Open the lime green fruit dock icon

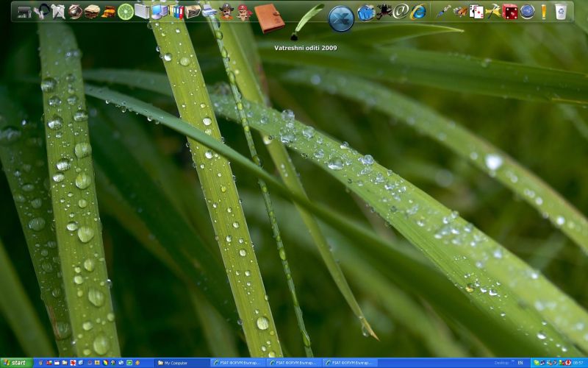click(x=126, y=12)
